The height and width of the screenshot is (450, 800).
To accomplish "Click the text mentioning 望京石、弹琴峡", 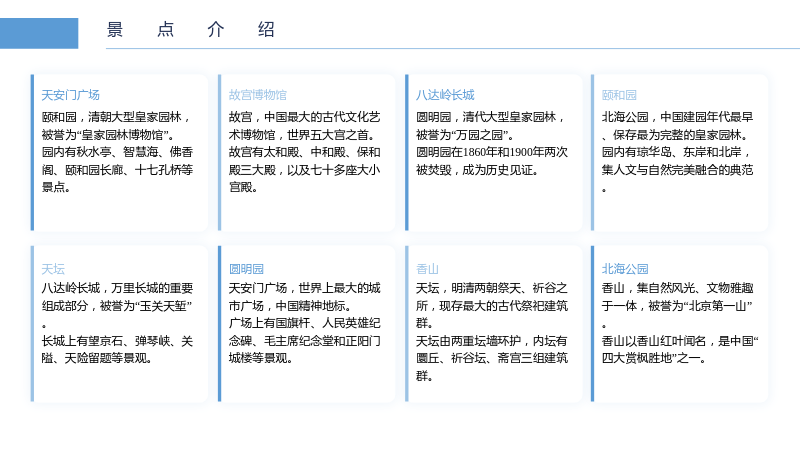I will pos(117,349).
